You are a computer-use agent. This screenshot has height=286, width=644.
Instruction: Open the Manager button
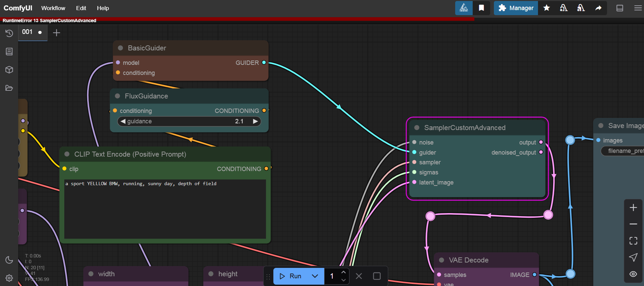point(516,8)
